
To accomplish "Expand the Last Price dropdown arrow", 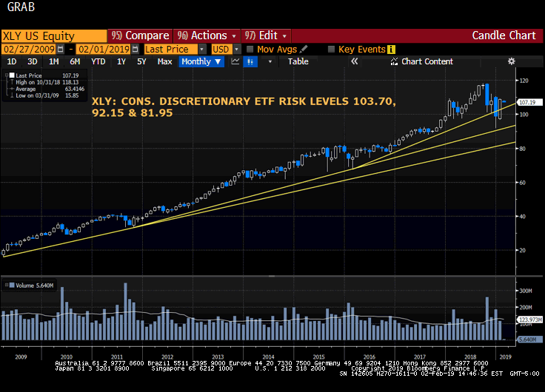I will (x=201, y=50).
